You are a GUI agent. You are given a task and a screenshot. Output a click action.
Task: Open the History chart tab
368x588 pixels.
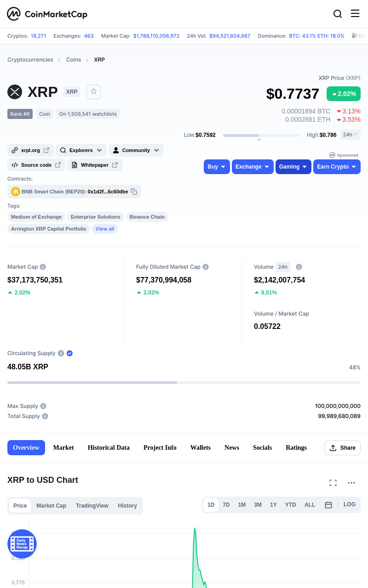click(127, 506)
